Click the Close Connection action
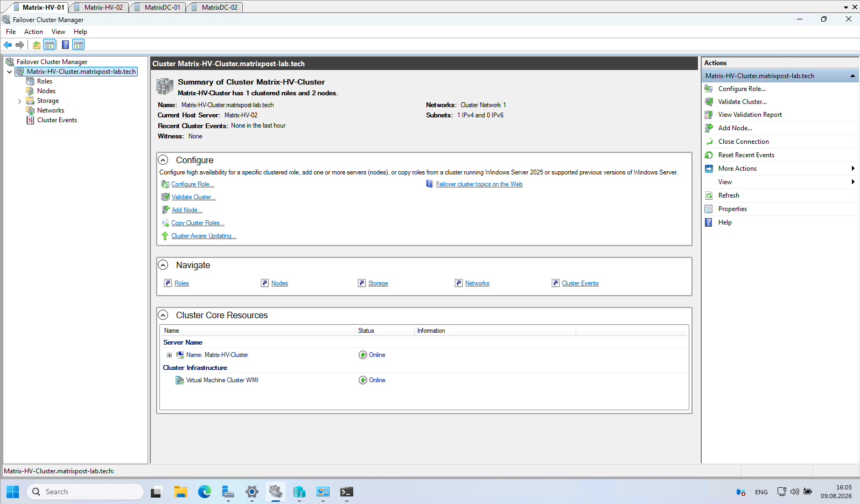 pos(744,142)
